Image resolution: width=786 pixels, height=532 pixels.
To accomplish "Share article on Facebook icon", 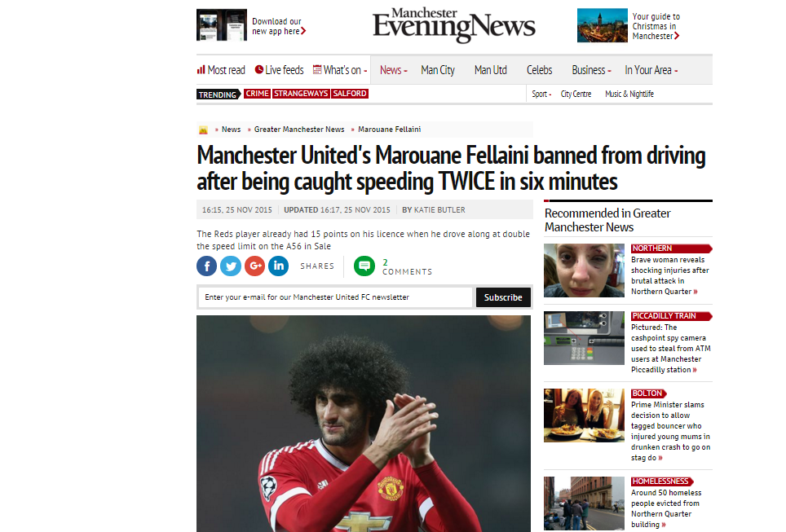I will (206, 266).
